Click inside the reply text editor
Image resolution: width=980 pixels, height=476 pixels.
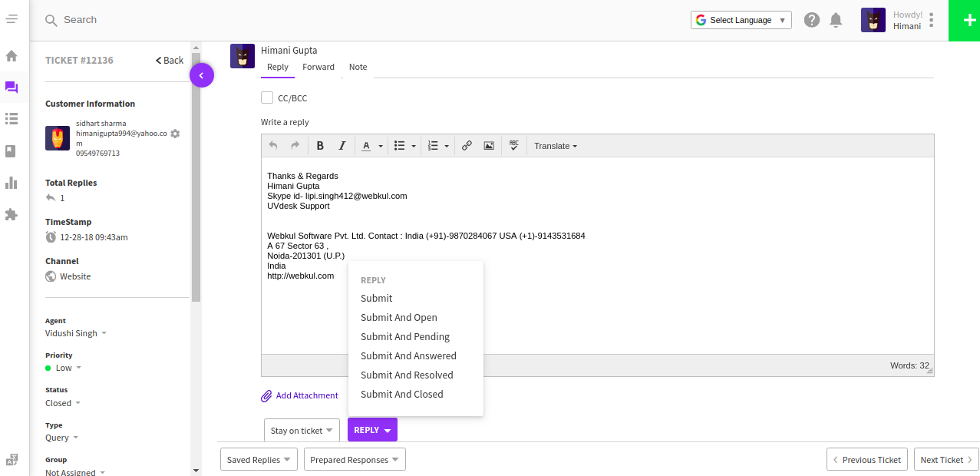point(597,256)
